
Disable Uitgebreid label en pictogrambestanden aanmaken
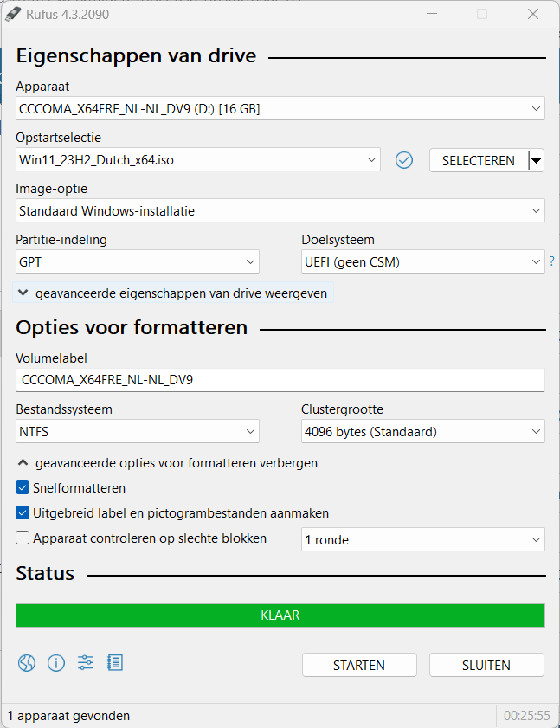click(x=23, y=513)
